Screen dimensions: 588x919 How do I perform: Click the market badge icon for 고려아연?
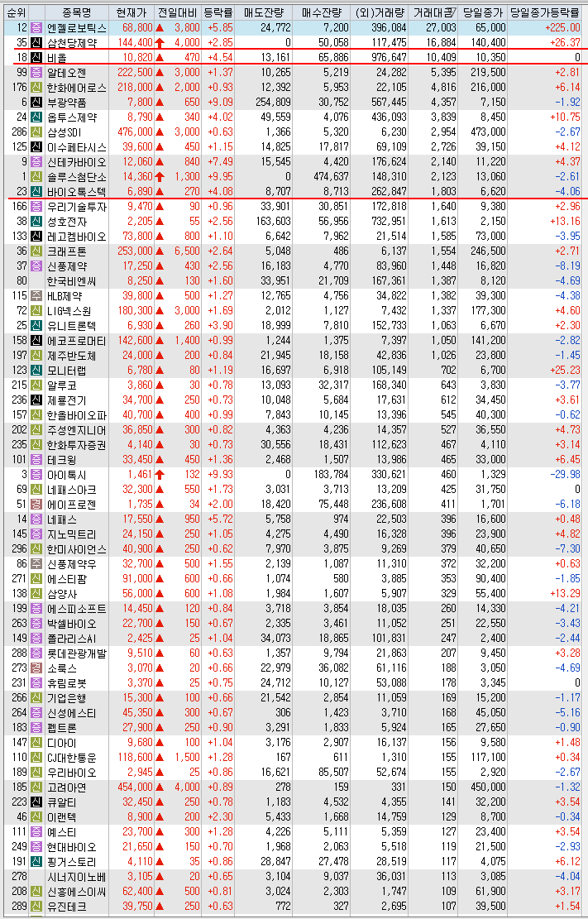(x=36, y=787)
